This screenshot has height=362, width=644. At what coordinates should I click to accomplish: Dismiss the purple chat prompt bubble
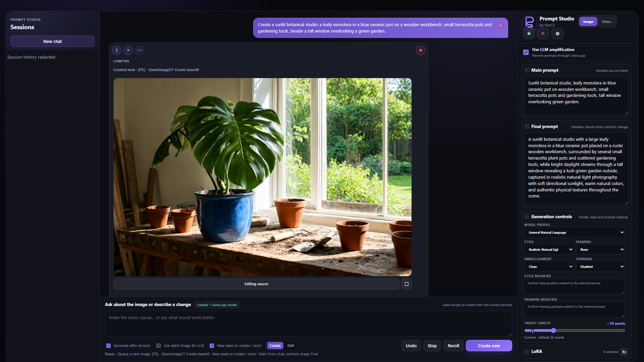(500, 25)
